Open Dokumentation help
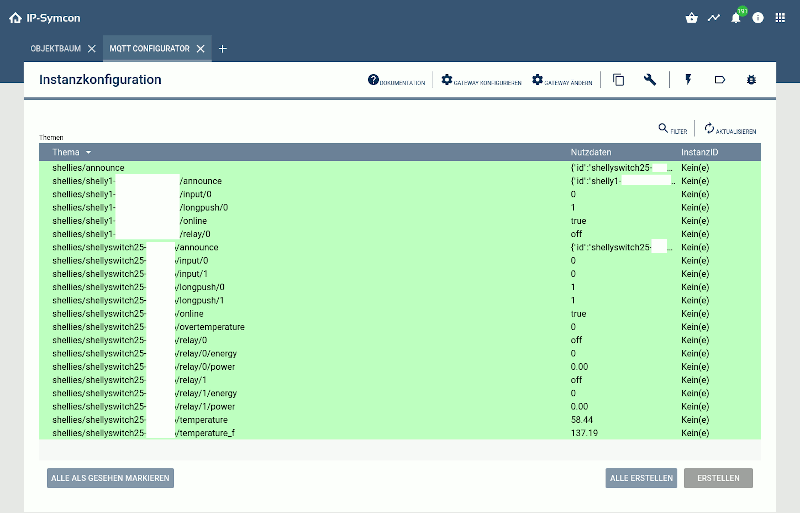Viewport: 800px width, 513px height. 396,80
